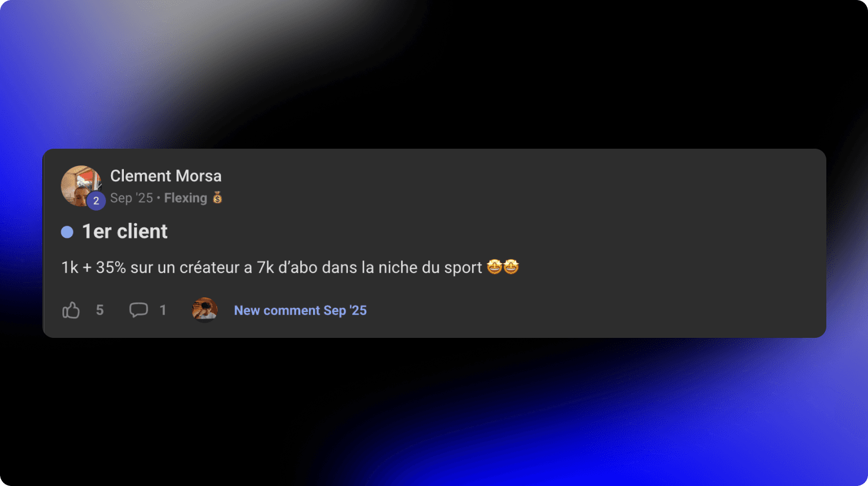Image resolution: width=868 pixels, height=486 pixels.
Task: Click the word sport in post text
Action: tap(463, 268)
